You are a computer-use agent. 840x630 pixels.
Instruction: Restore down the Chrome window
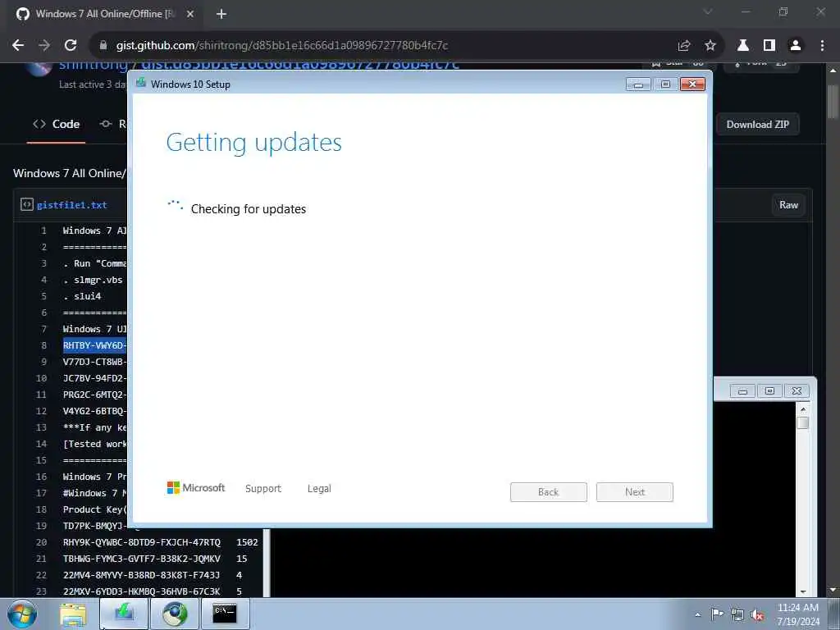[783, 11]
